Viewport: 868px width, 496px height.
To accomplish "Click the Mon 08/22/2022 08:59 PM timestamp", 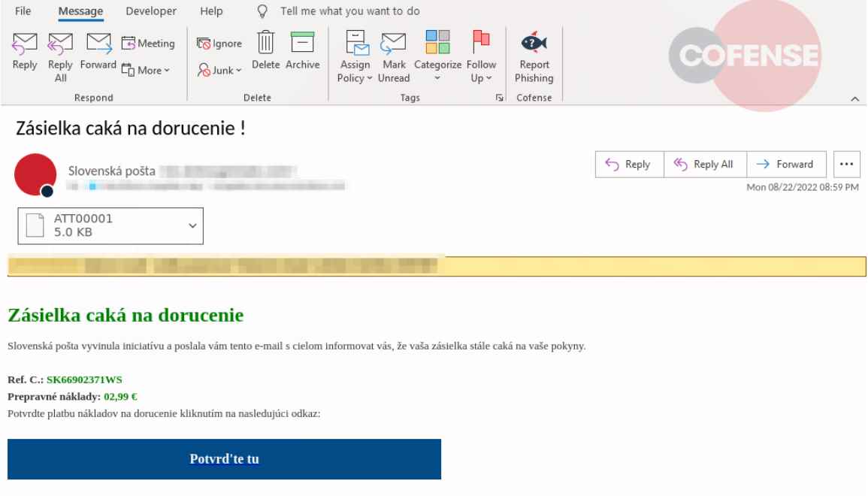I will click(x=802, y=187).
